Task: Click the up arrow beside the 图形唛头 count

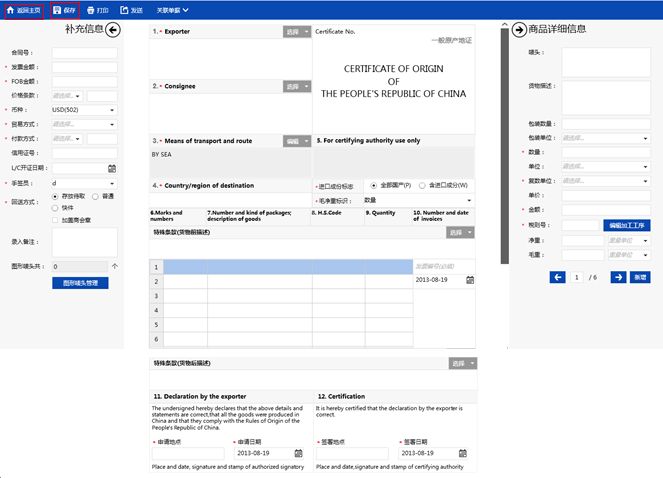Action: coord(115,266)
